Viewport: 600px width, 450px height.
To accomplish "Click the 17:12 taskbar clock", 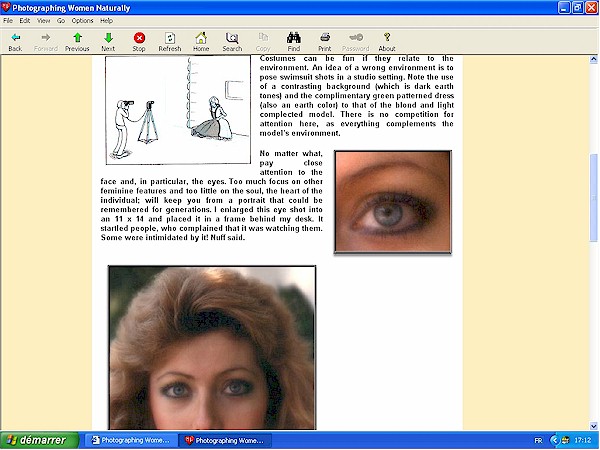I will [582, 440].
